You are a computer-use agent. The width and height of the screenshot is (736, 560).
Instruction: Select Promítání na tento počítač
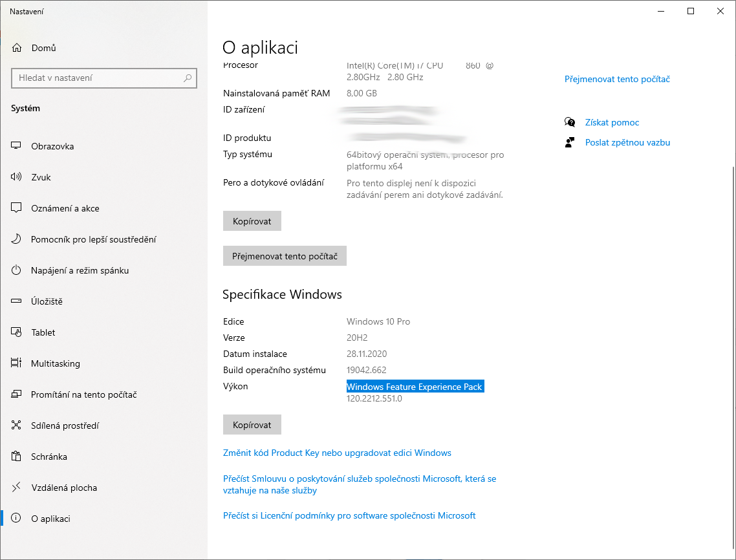point(83,394)
